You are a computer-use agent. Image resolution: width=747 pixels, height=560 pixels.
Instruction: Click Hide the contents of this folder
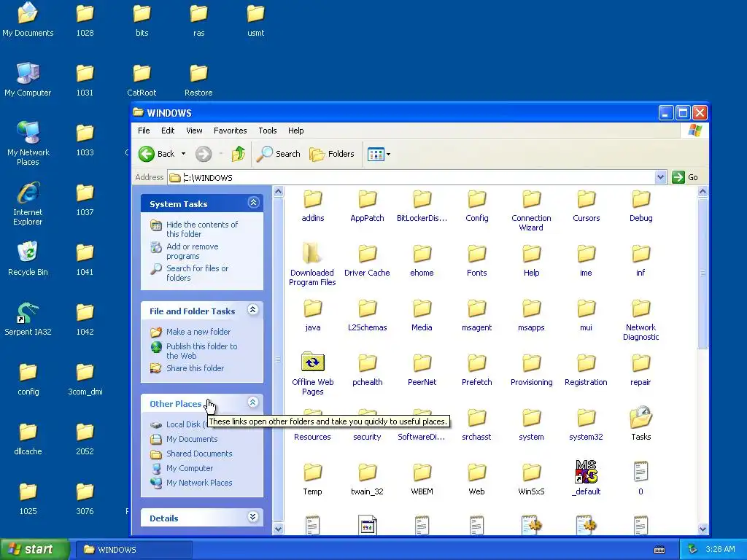point(201,229)
